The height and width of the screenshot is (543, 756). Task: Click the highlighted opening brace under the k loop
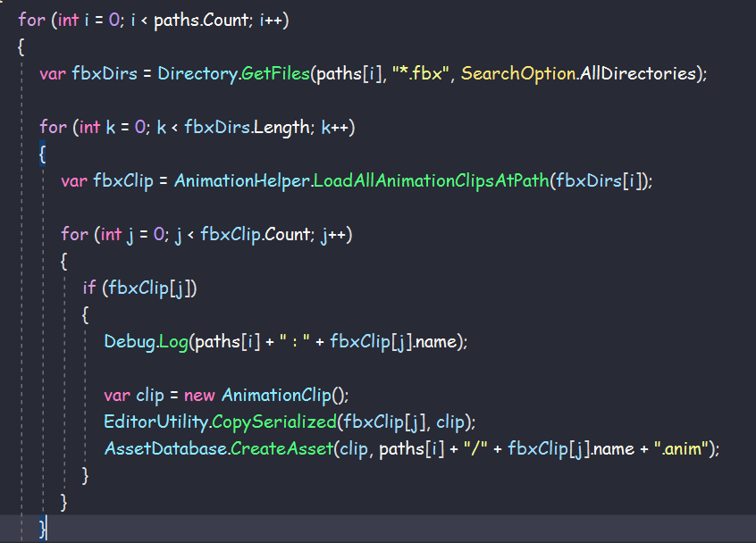(42, 155)
